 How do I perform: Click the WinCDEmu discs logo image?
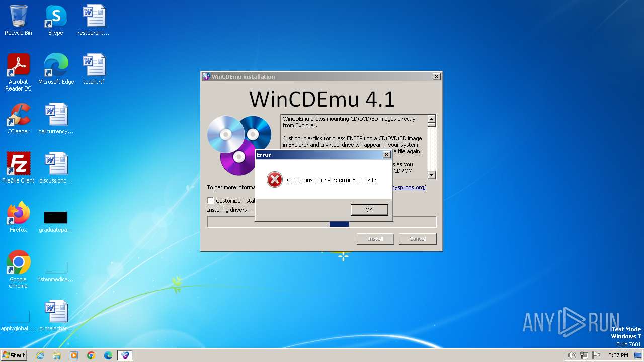click(x=239, y=145)
